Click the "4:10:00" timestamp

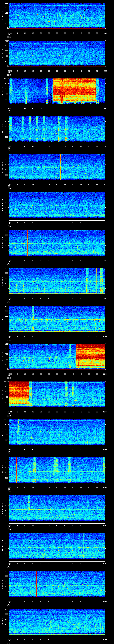pos(9,374)
